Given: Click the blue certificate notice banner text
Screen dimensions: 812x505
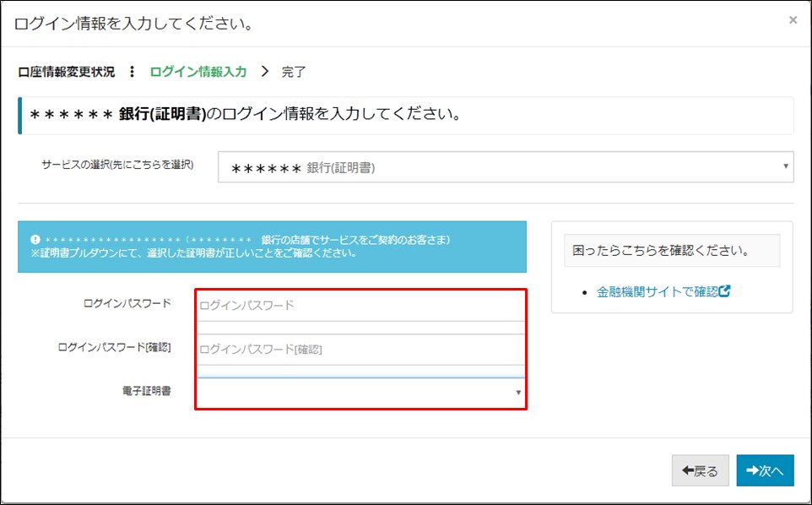Looking at the screenshot, I should (272, 247).
